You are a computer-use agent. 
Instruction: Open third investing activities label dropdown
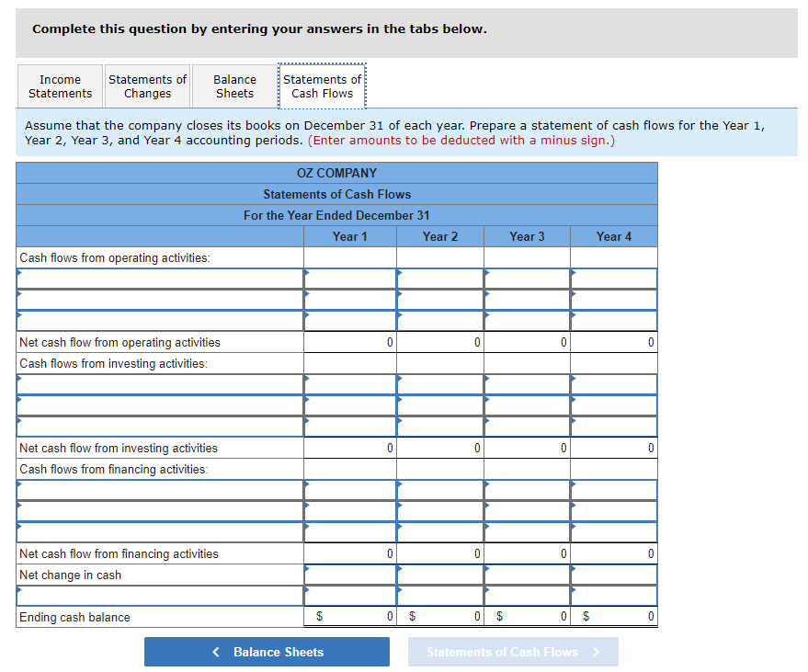click(x=160, y=427)
